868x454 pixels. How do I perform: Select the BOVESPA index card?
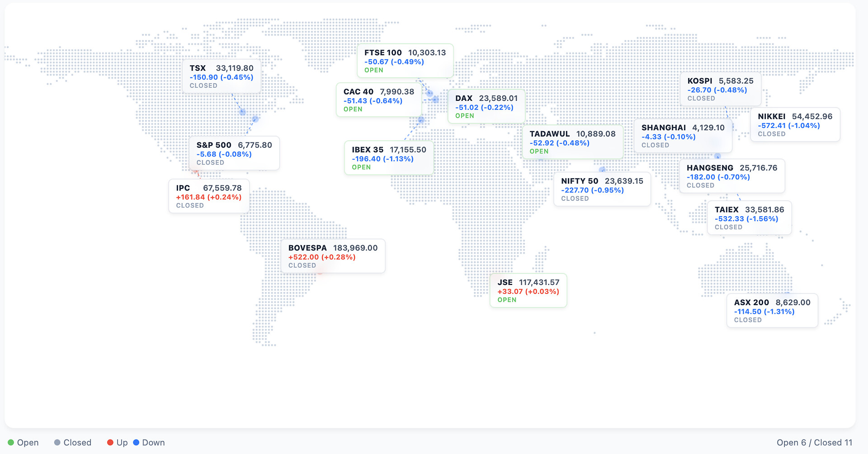[x=333, y=256]
